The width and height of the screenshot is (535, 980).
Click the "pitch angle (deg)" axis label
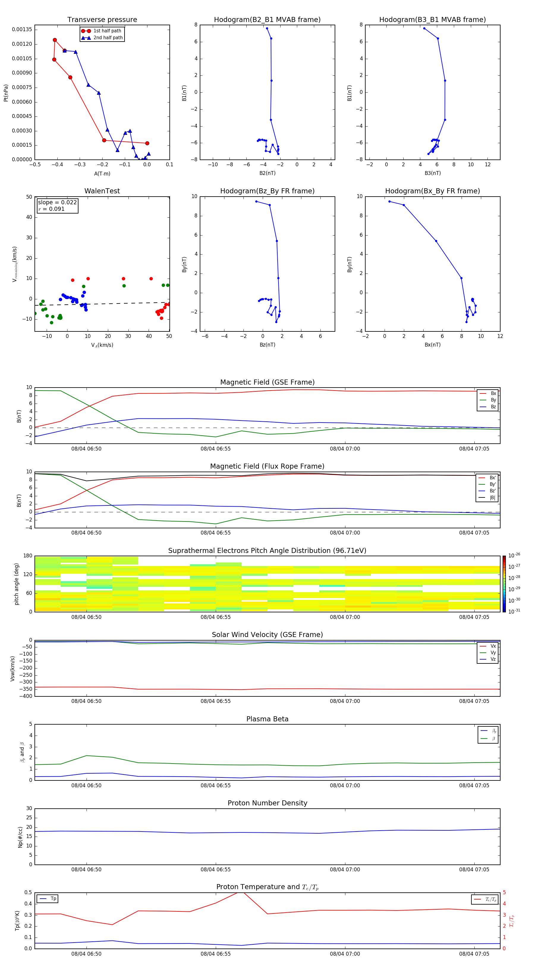16,584
